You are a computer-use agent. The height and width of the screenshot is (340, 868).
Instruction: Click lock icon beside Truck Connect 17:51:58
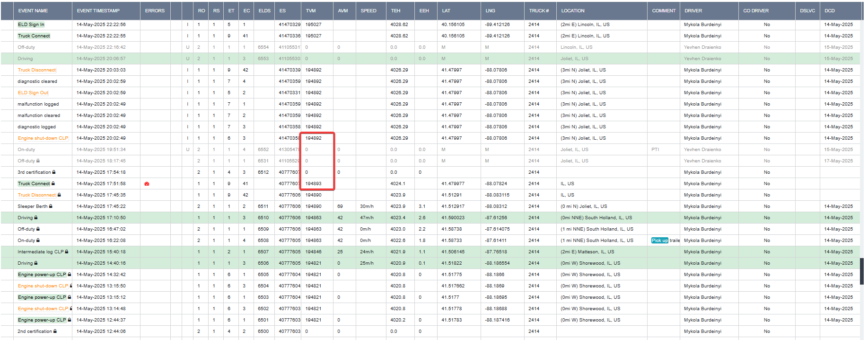coord(53,184)
